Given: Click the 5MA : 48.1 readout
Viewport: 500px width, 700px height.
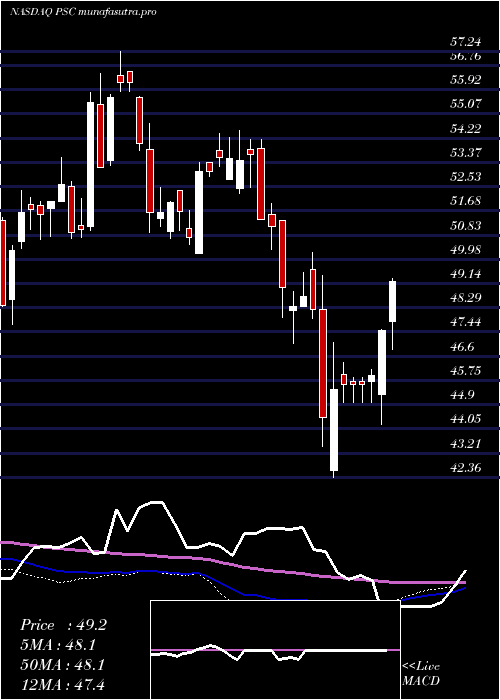Looking at the screenshot, I should 57,645.
